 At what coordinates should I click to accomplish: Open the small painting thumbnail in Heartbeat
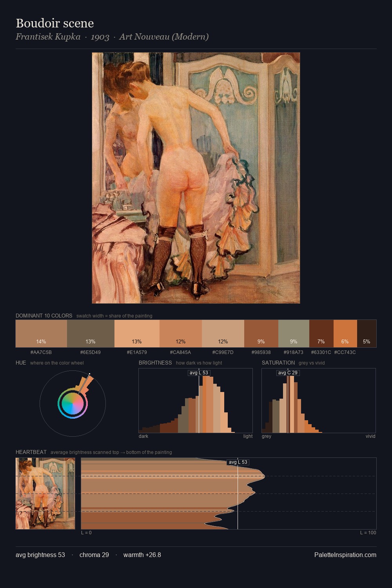tap(45, 494)
